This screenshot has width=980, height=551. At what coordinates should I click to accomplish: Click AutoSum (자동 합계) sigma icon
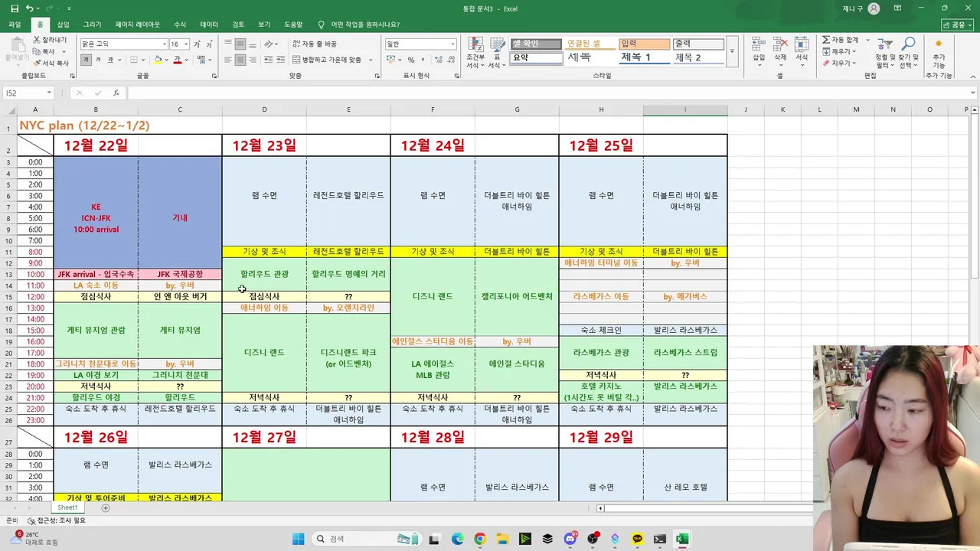click(827, 40)
